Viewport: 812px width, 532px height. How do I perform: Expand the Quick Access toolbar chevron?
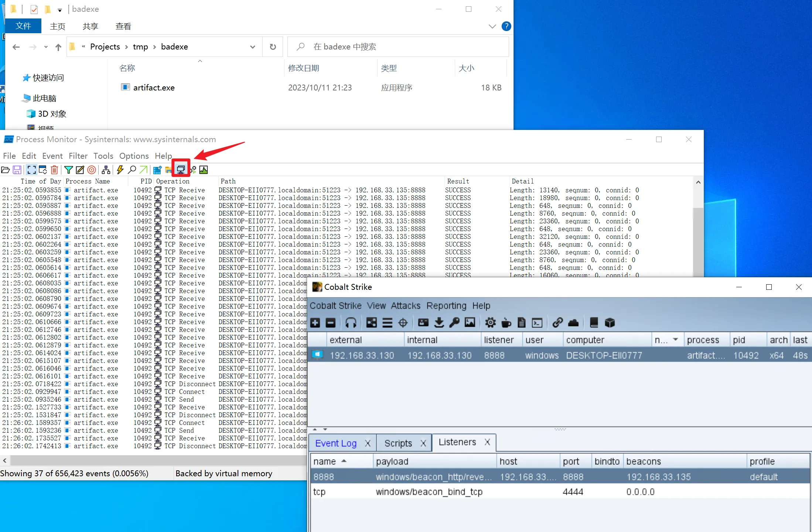click(x=60, y=9)
